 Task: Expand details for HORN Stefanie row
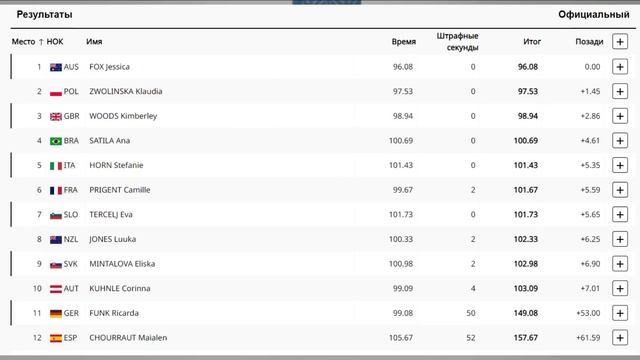tap(620, 165)
